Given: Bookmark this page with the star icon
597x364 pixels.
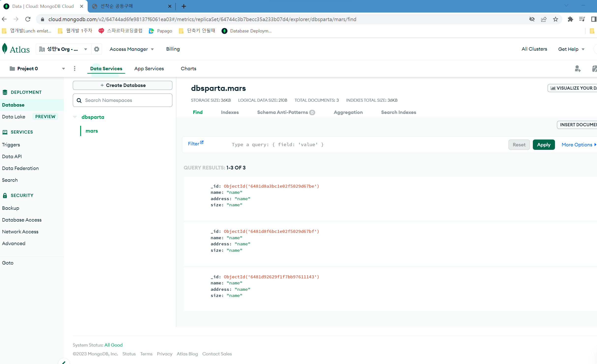Looking at the screenshot, I should coord(555,19).
